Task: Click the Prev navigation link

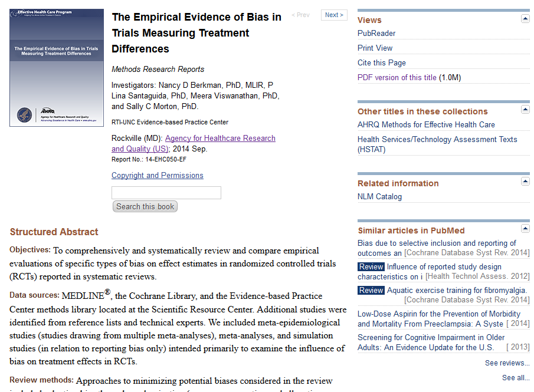Action: [x=301, y=15]
